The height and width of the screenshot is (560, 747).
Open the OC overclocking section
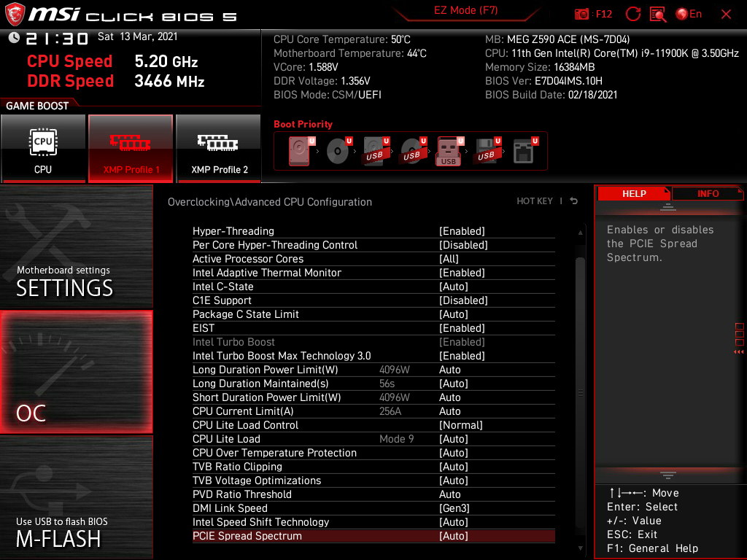pyautogui.click(x=76, y=372)
